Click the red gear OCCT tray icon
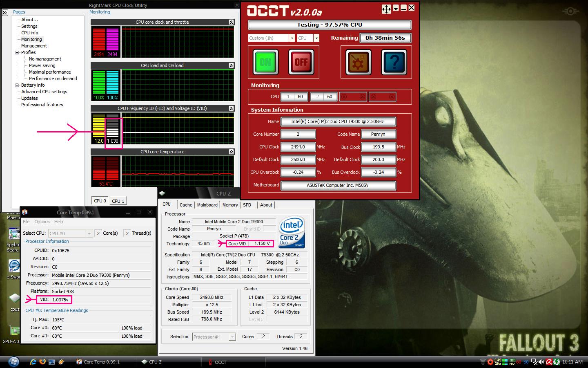The image size is (588, 368). (x=490, y=362)
